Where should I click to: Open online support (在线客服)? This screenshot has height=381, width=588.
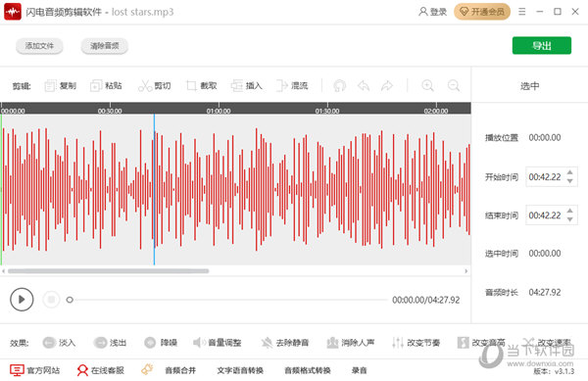click(100, 370)
